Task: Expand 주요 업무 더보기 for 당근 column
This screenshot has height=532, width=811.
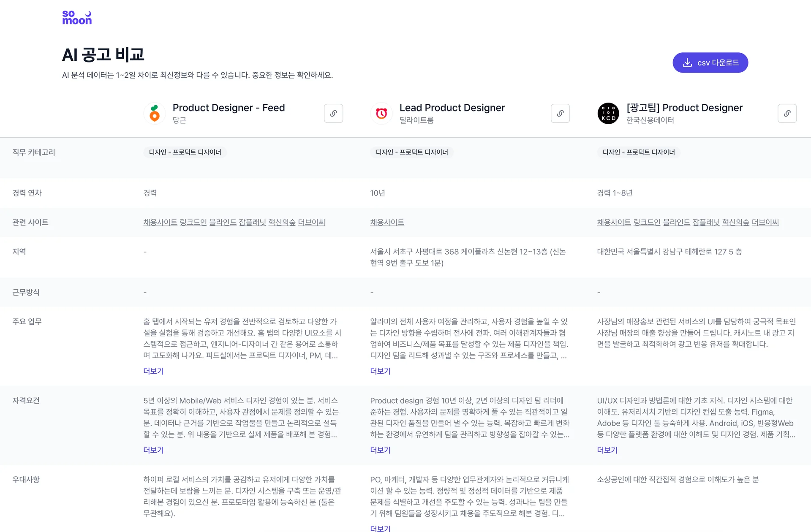Action: click(x=153, y=371)
